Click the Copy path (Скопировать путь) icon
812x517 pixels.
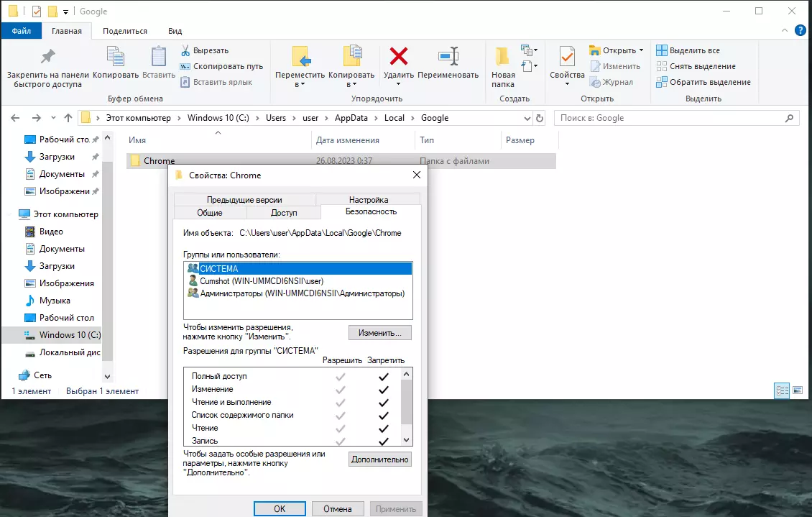185,66
